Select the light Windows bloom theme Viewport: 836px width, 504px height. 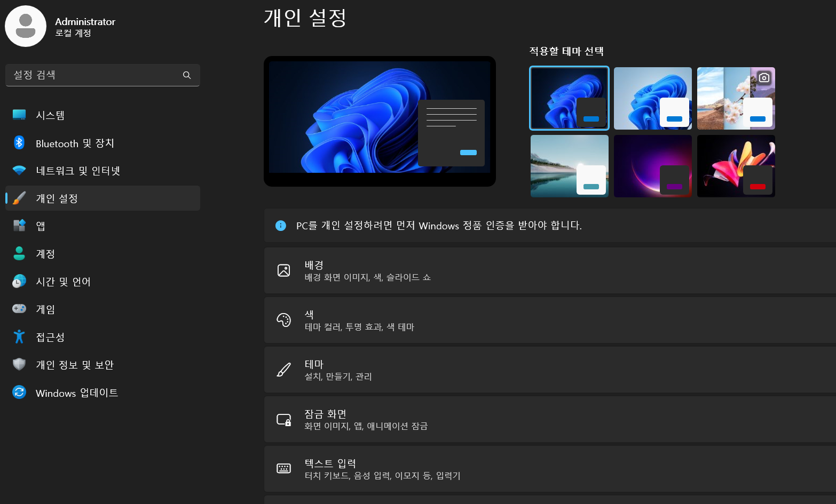pos(652,98)
